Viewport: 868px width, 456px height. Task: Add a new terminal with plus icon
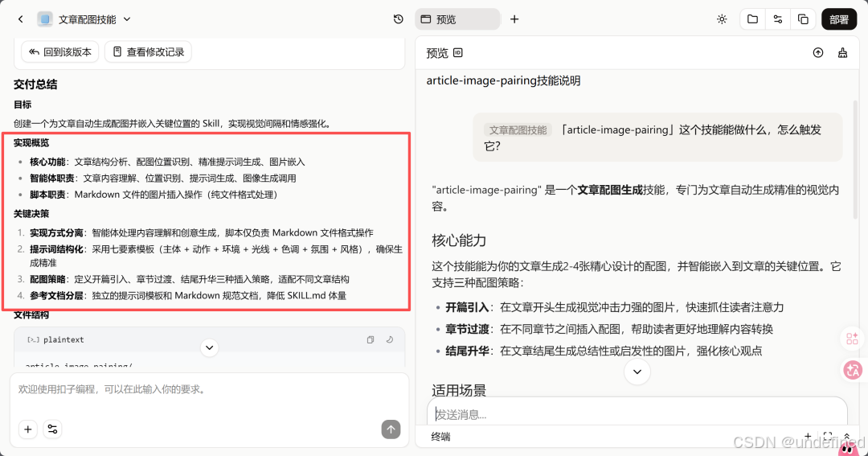808,436
